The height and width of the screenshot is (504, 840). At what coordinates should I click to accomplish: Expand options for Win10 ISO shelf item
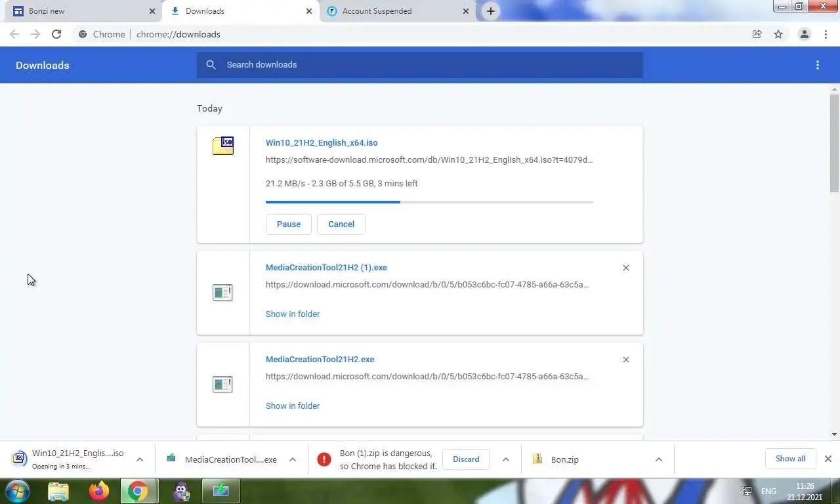(139, 459)
